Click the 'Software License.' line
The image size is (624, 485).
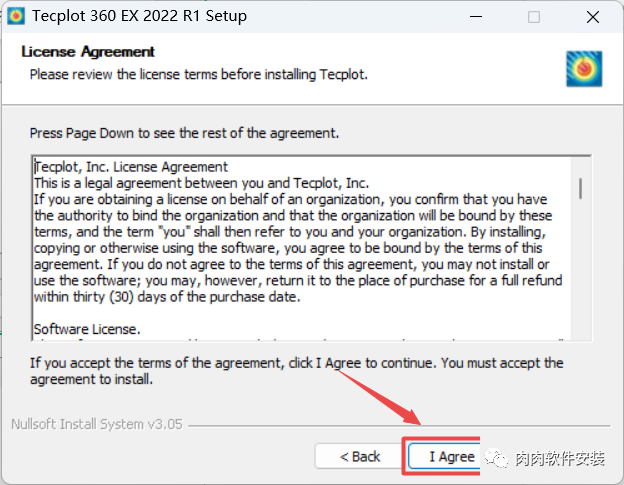(x=87, y=329)
